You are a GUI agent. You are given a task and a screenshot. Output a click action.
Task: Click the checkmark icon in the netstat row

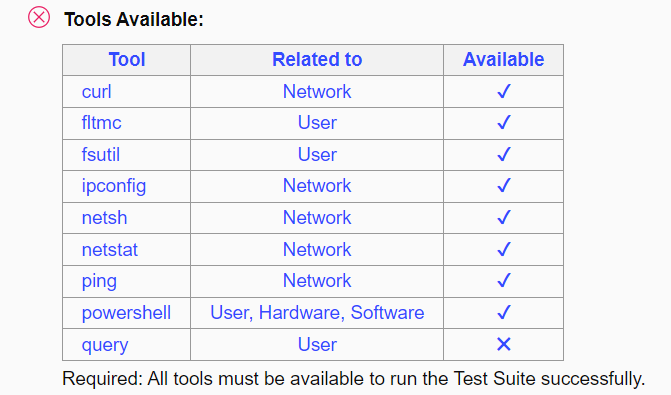[504, 249]
